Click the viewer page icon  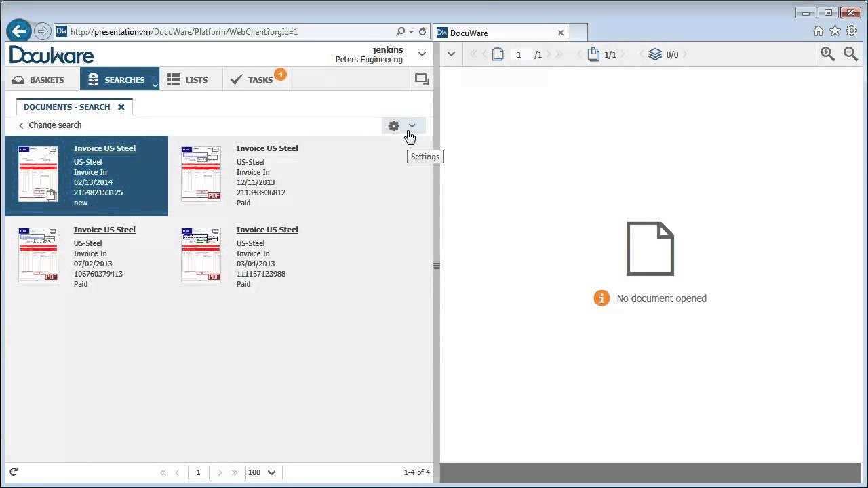coord(498,54)
